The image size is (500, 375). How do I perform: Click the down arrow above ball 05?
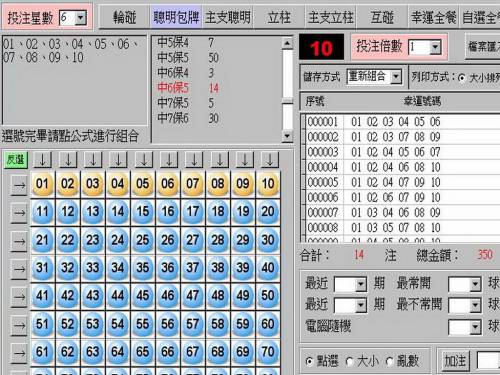[x=144, y=160]
